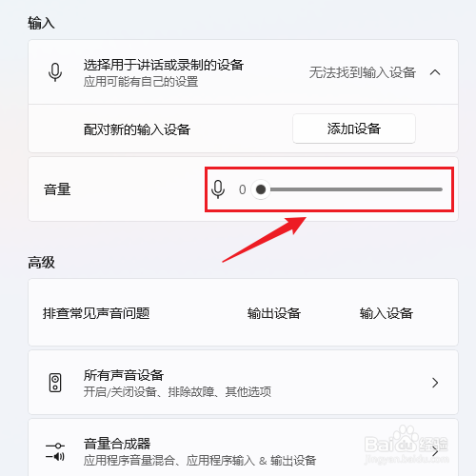Open 所有声音设备 using its right chevron
Image resolution: width=476 pixels, height=476 pixels.
[435, 383]
